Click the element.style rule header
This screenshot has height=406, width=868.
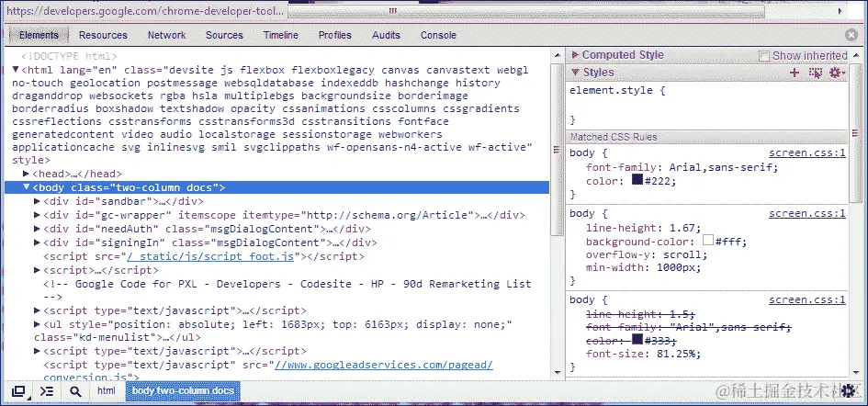[617, 90]
